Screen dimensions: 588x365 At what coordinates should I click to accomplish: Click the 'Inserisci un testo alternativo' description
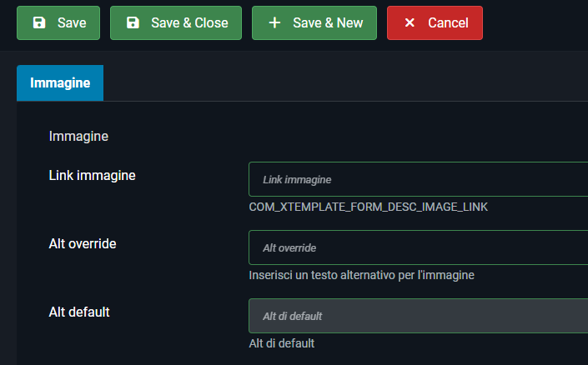[361, 275]
